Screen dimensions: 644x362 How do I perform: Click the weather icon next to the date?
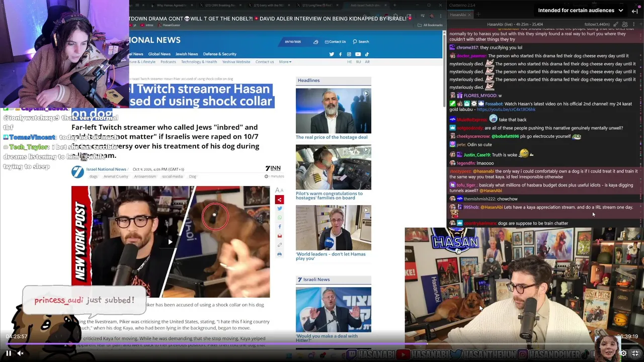[315, 42]
